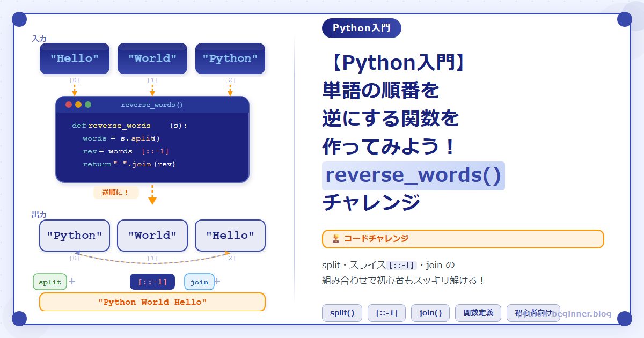The height and width of the screenshot is (338, 644).
Task: Open the コードチャレンジ banner
Action: pos(463,239)
